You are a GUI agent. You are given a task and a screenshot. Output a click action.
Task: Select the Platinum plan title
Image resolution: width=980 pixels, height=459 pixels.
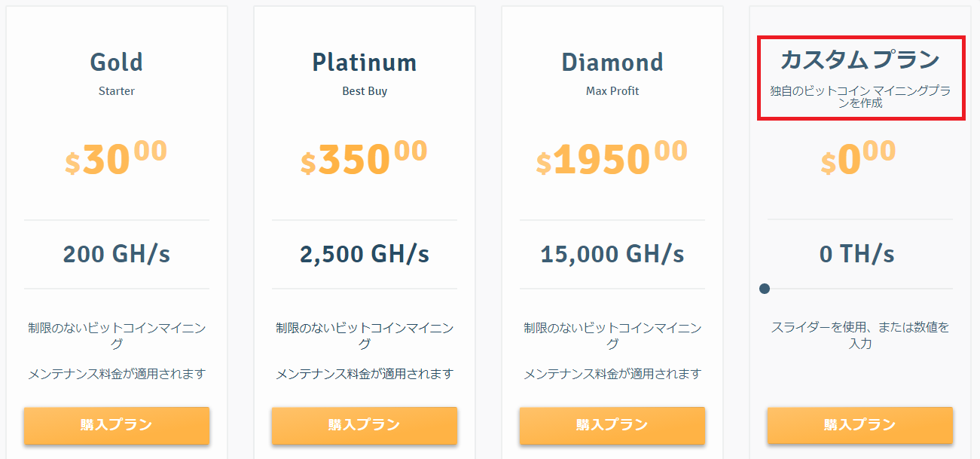(x=364, y=62)
